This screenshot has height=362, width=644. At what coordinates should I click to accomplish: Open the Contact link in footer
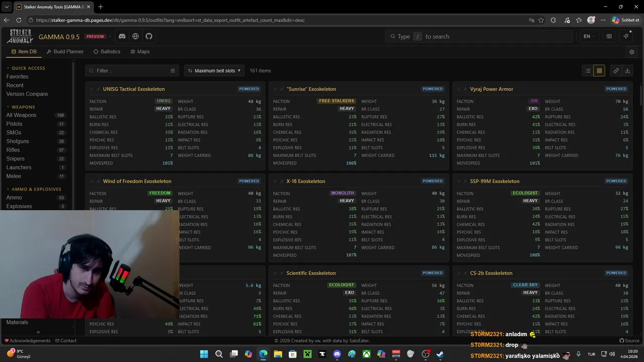[66, 341]
